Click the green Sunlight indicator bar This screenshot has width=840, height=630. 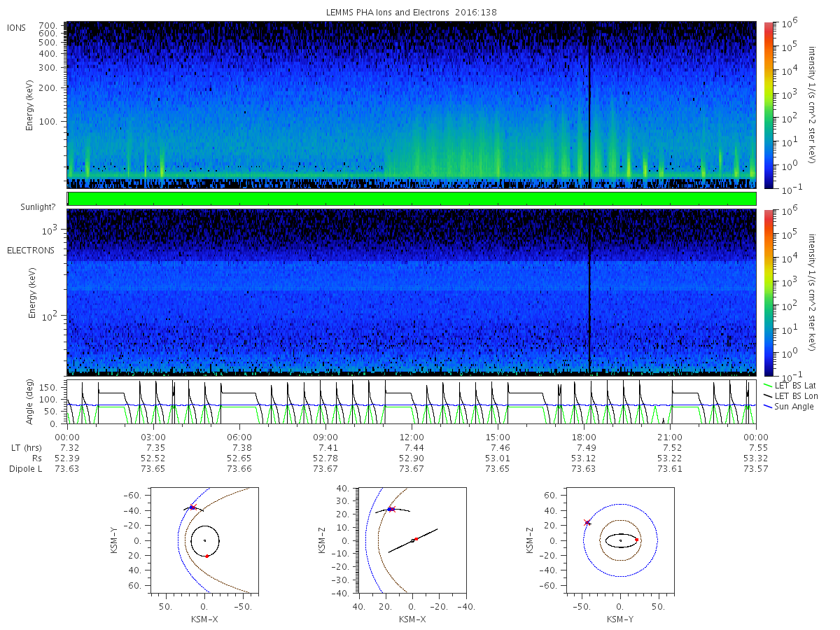click(x=412, y=199)
